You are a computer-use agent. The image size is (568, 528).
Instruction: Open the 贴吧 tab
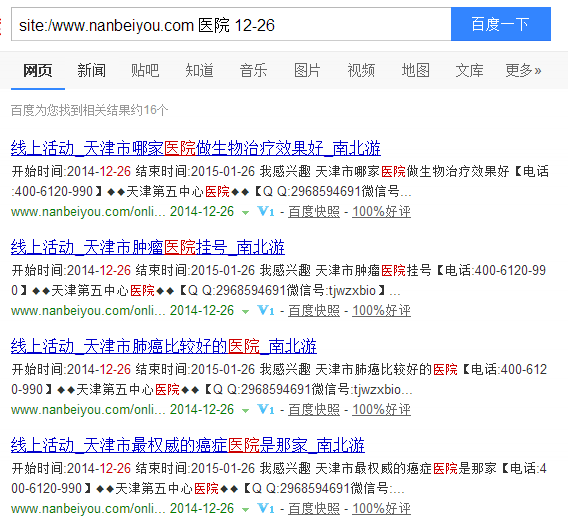click(x=145, y=70)
